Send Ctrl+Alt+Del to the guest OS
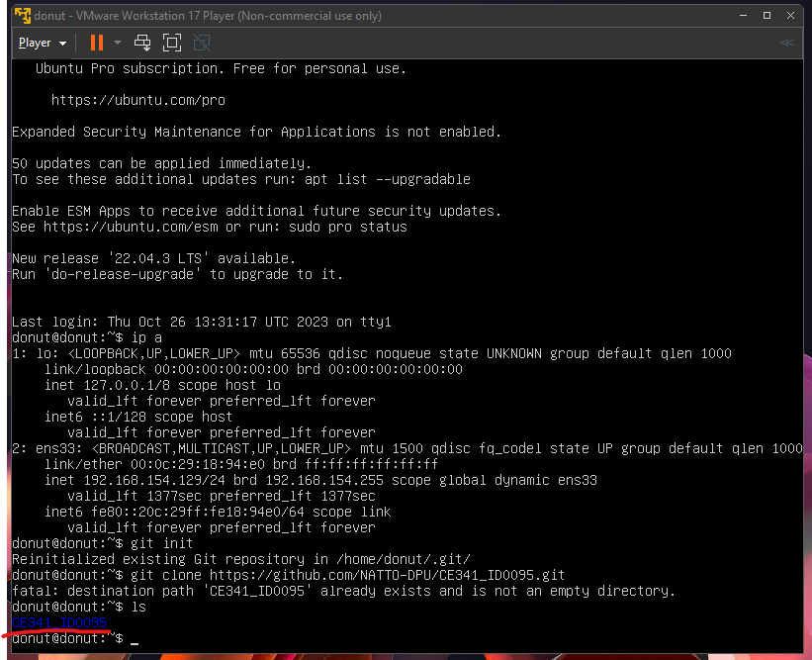Screen dimensions: 812x660 click(x=142, y=43)
